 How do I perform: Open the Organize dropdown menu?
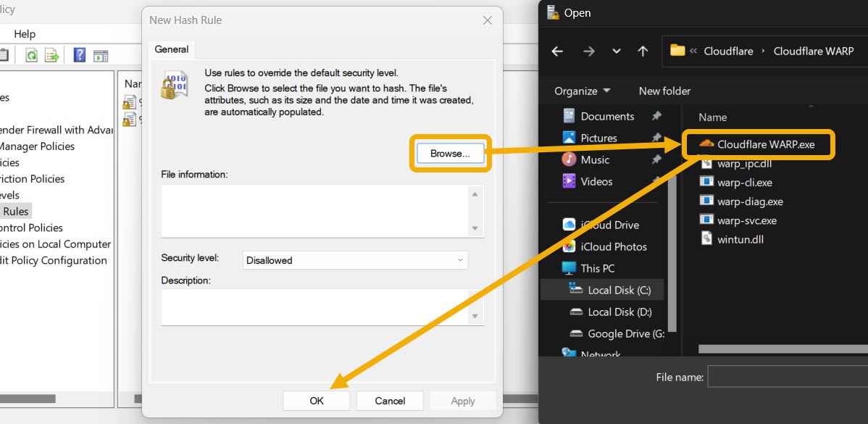tap(581, 91)
